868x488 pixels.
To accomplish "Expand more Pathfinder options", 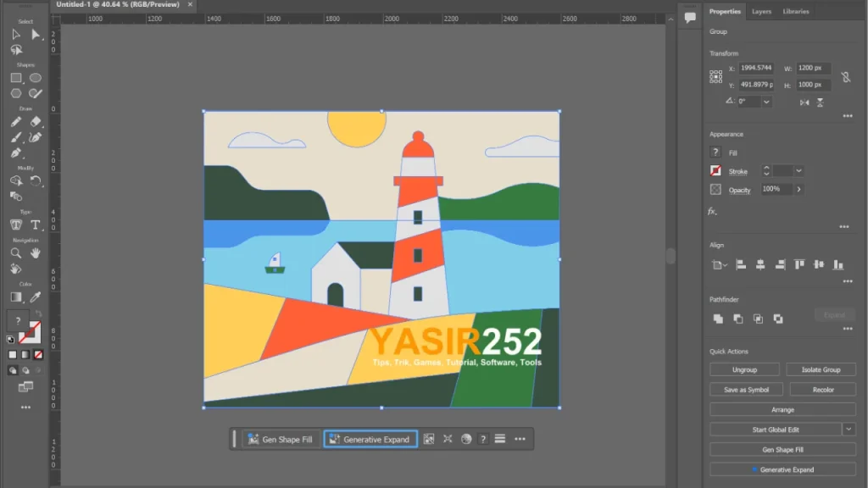I will click(848, 329).
